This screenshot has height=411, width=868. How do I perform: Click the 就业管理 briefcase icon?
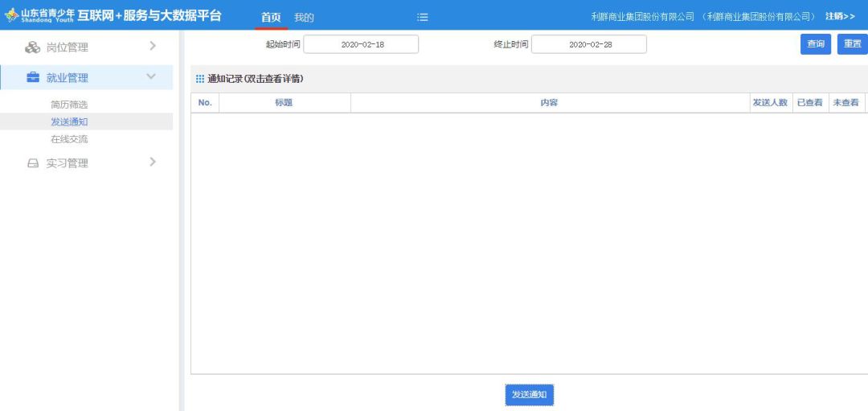click(33, 77)
